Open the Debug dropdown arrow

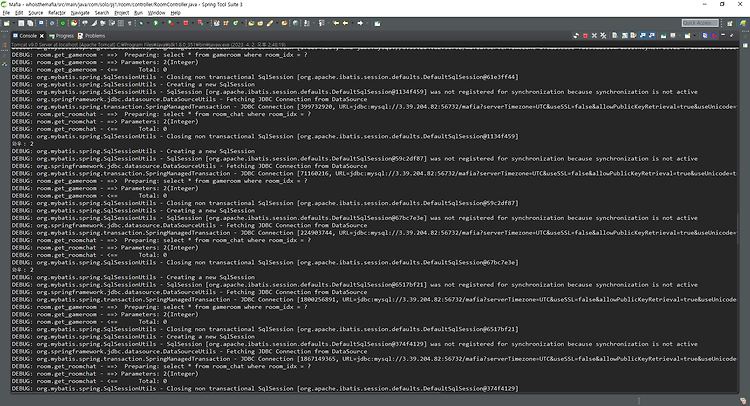tap(148, 23)
